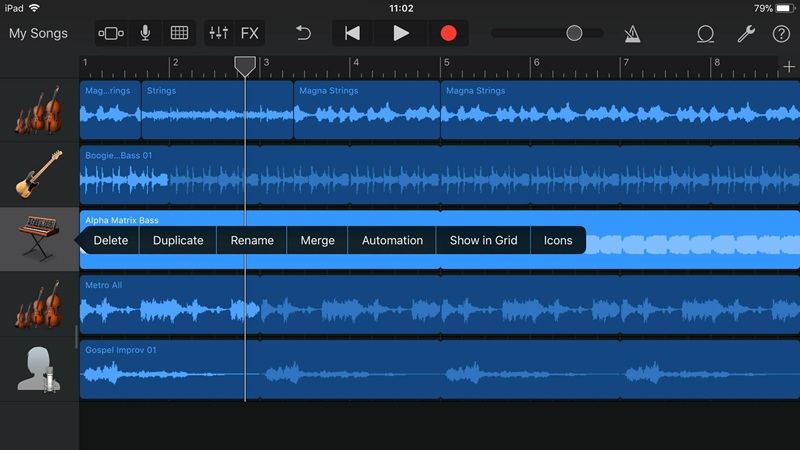Open the instrument browser button
The height and width of the screenshot is (450, 800).
point(111,33)
